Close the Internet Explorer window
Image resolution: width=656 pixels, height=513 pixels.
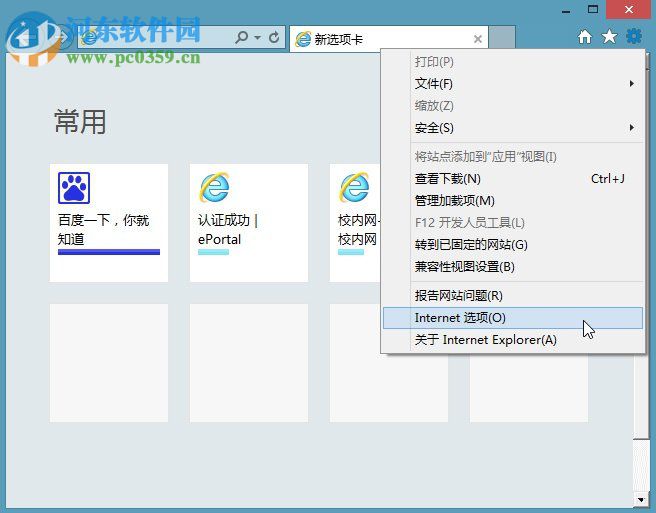[x=629, y=9]
